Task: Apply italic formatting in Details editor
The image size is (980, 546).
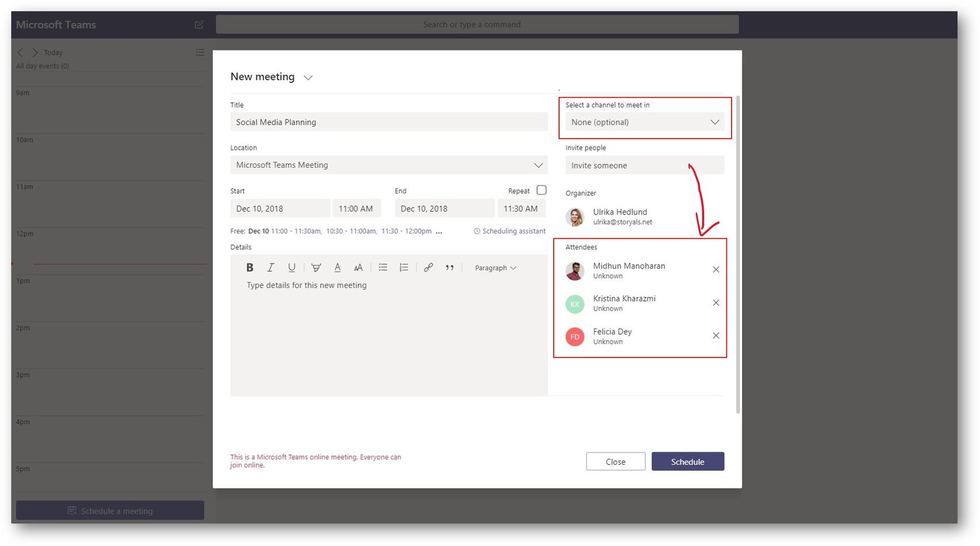Action: [270, 268]
